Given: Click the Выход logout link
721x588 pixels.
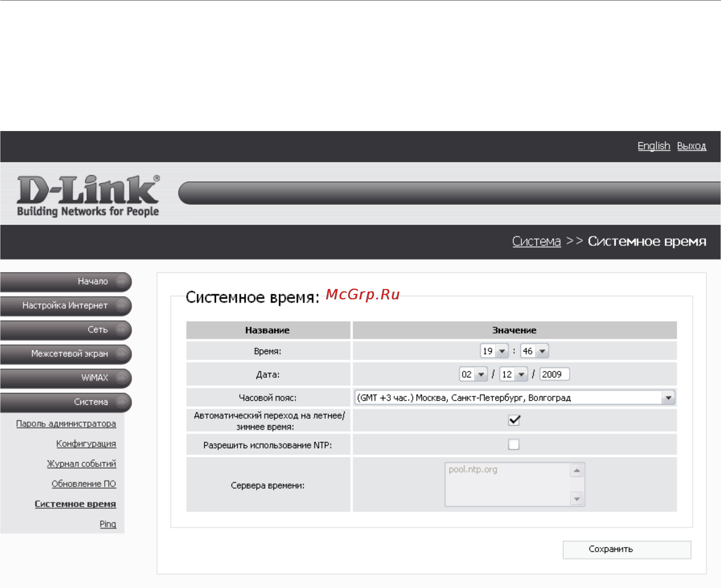Looking at the screenshot, I should 691,146.
